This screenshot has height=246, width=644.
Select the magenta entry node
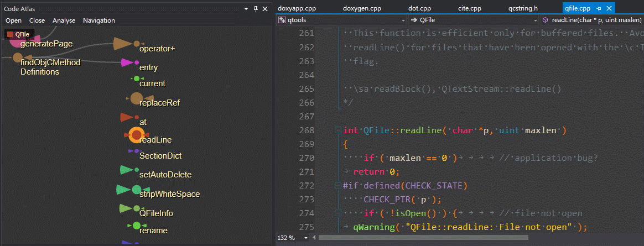coord(136,62)
